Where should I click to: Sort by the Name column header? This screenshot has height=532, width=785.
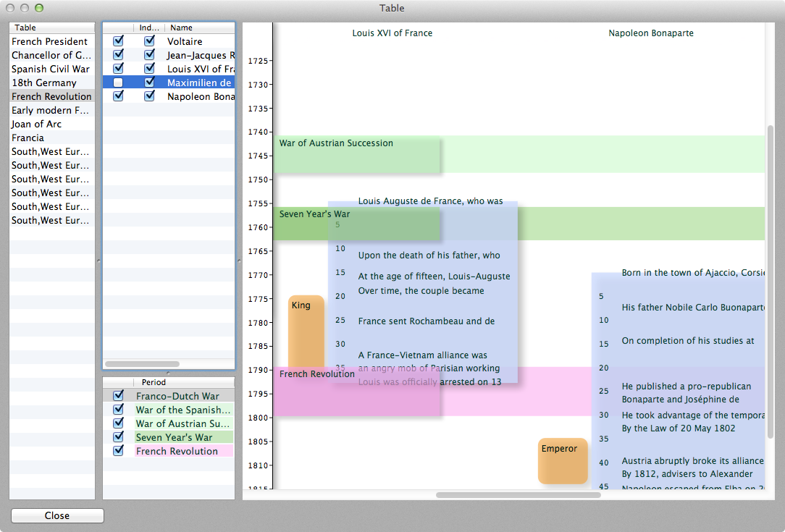click(x=199, y=28)
